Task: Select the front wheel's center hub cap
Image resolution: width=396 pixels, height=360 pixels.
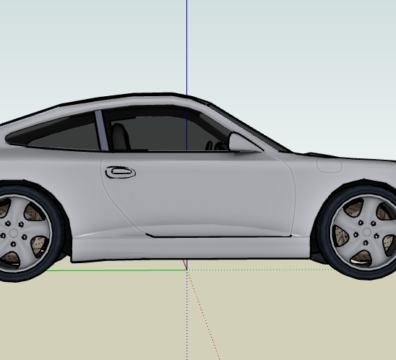Action: [x=366, y=232]
